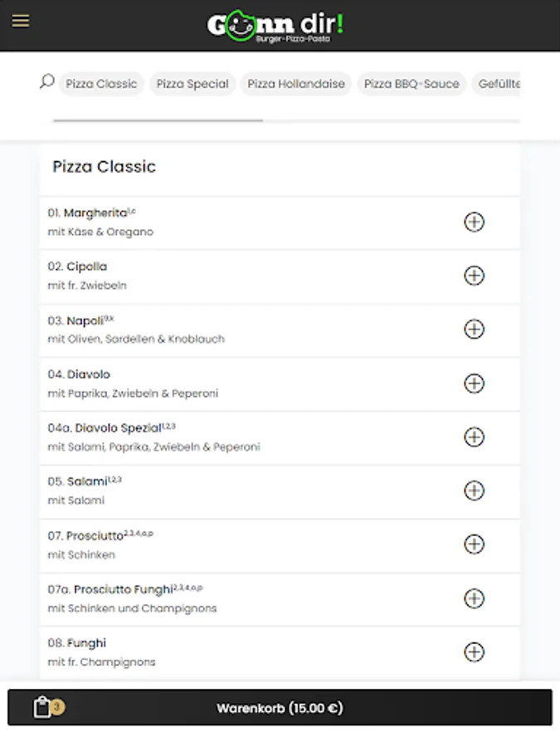Add Napoli pizza with plus icon

(474, 330)
